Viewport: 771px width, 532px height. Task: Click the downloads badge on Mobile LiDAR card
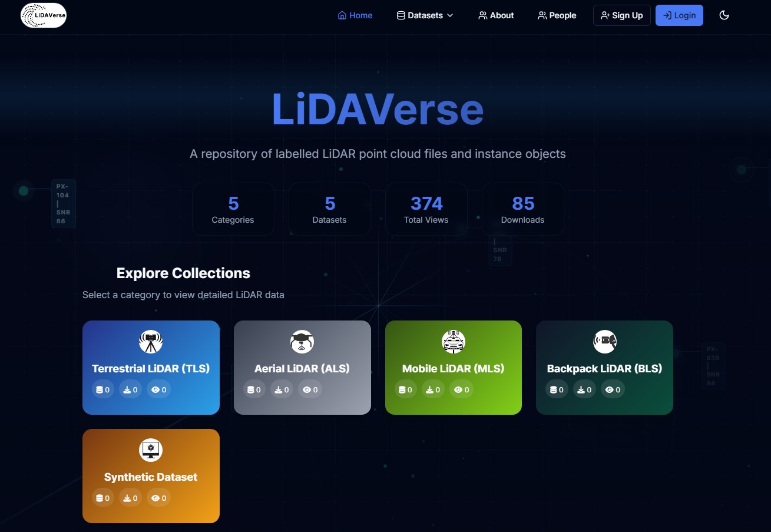tap(434, 389)
